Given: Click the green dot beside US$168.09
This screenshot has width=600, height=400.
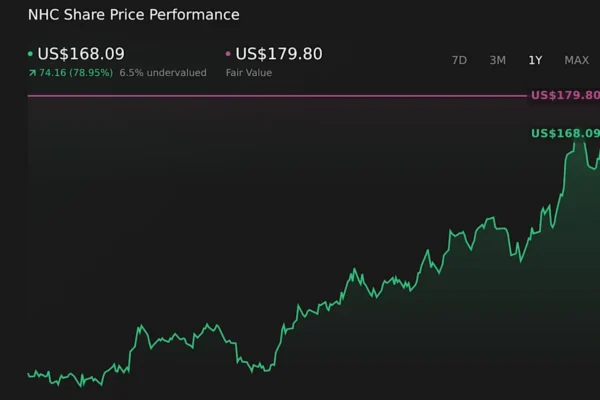Looking at the screenshot, I should click(x=30, y=54).
